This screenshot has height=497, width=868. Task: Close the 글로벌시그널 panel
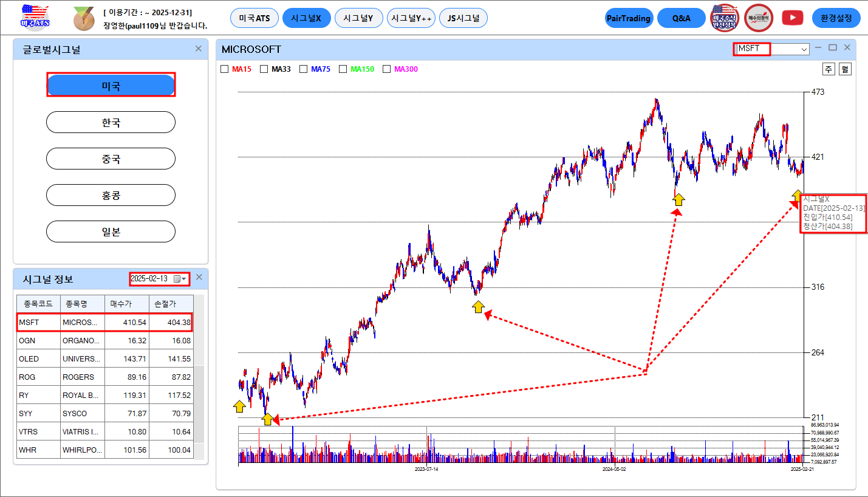(198, 49)
